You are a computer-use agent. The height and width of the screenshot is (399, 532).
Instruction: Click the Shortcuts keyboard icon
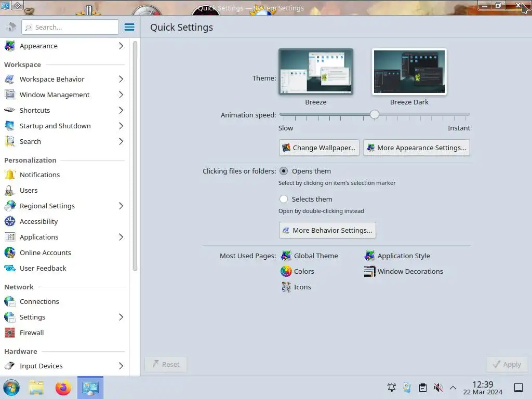pos(10,110)
